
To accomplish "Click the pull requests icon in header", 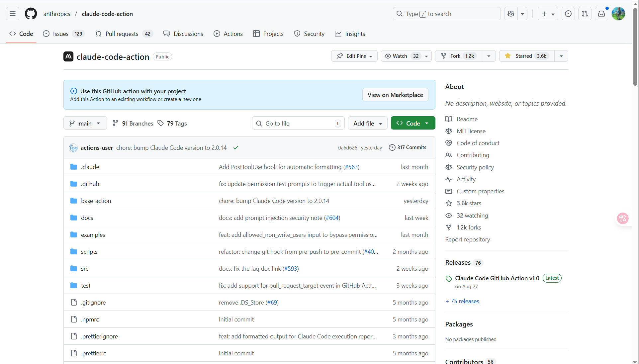I will click(585, 14).
